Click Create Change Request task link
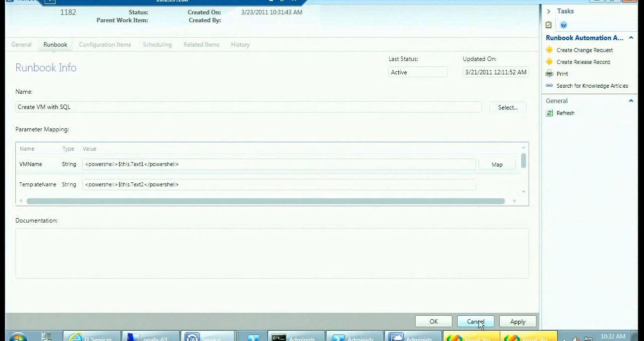The image size is (644, 341). 585,50
